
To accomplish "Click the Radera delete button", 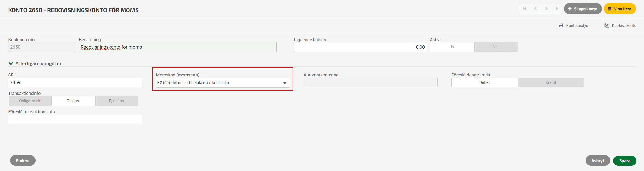I will tap(23, 160).
